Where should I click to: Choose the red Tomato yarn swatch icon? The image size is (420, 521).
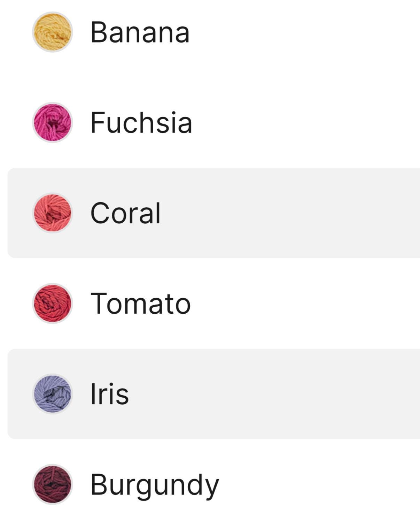coord(52,303)
